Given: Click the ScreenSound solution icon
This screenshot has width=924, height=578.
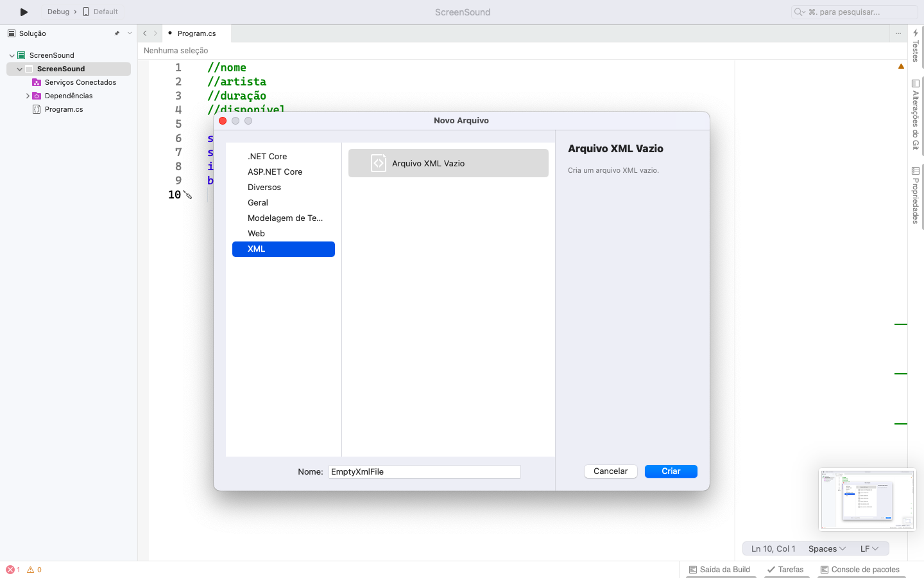Looking at the screenshot, I should 21,55.
